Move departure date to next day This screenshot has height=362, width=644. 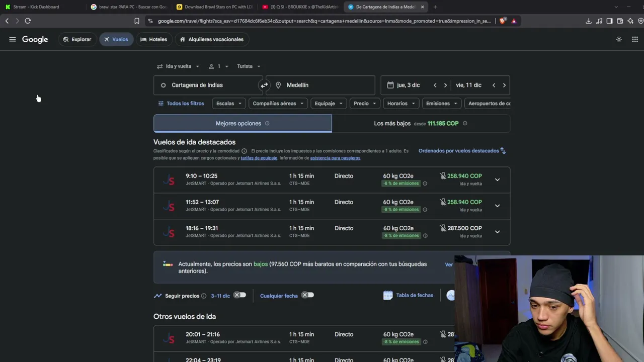point(445,85)
